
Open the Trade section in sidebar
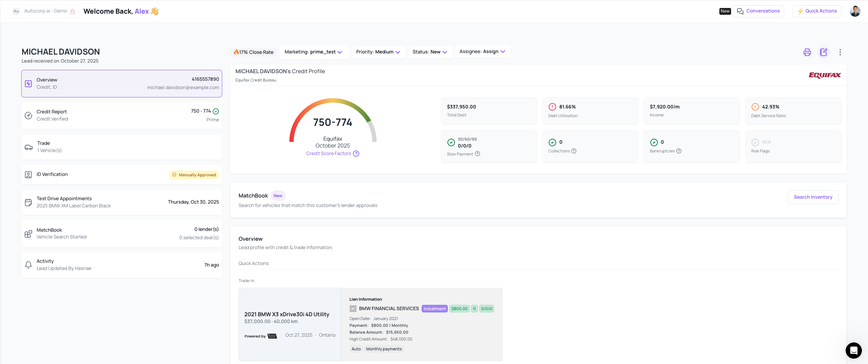[x=121, y=147]
